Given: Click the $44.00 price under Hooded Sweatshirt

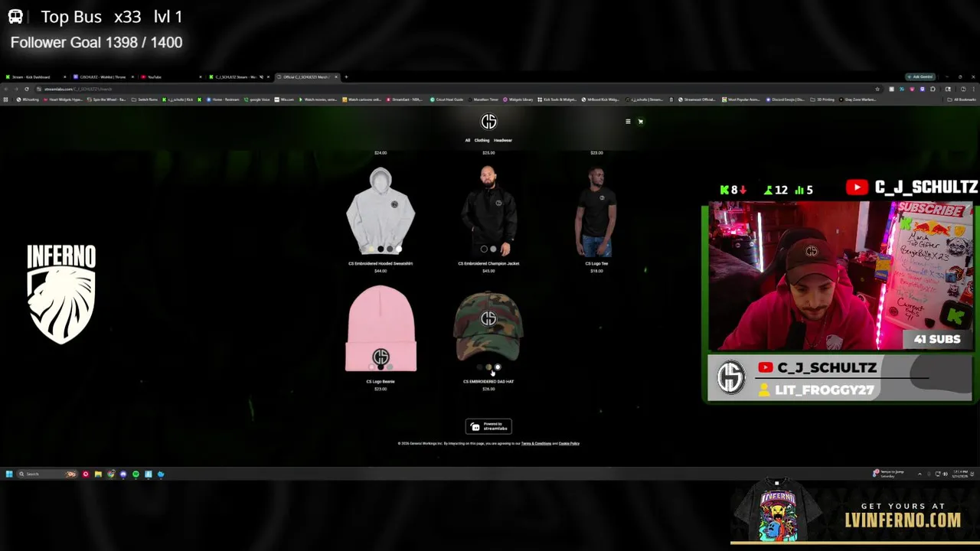Looking at the screenshot, I should pyautogui.click(x=381, y=271).
